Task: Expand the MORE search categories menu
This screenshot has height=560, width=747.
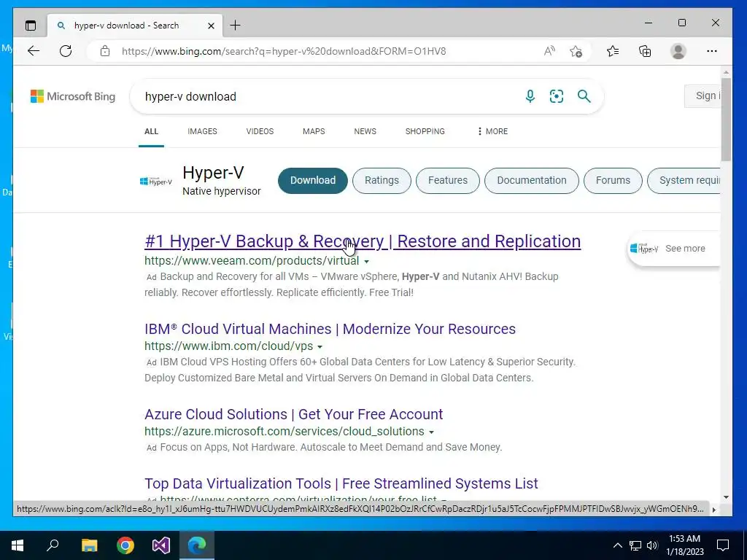Action: [492, 131]
